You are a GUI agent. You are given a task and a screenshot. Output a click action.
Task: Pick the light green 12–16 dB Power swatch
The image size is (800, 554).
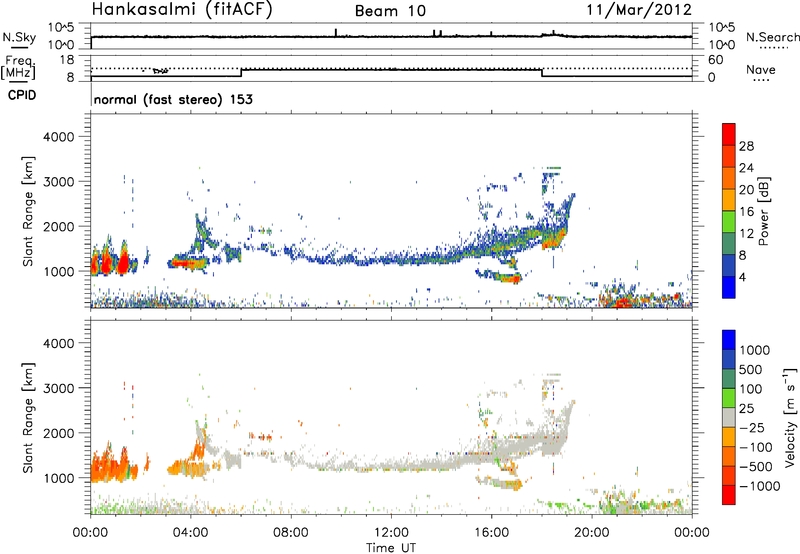point(729,221)
